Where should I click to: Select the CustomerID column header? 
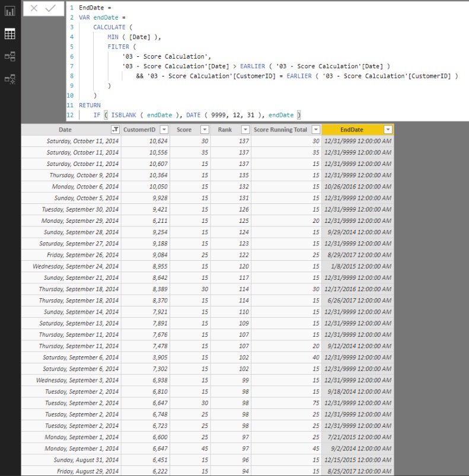coord(139,130)
